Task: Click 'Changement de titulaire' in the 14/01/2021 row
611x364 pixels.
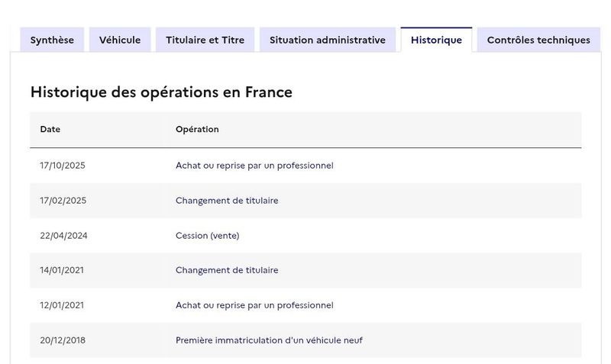Action: (x=227, y=270)
